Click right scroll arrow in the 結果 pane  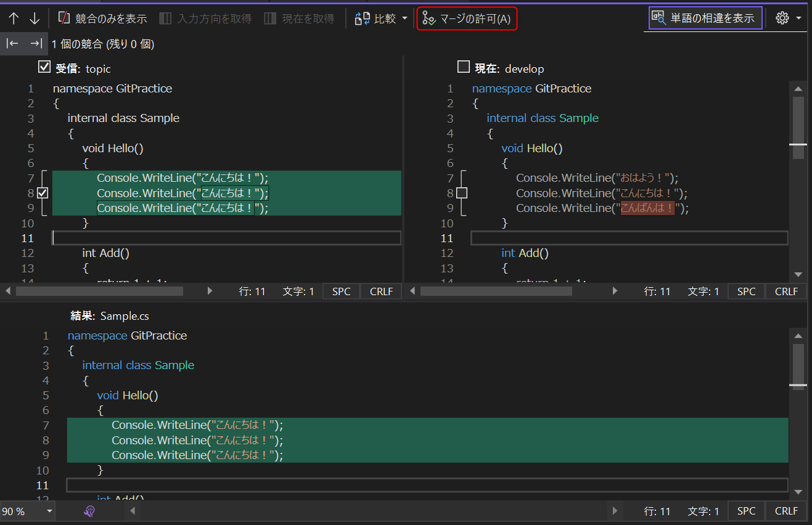pyautogui.click(x=613, y=511)
